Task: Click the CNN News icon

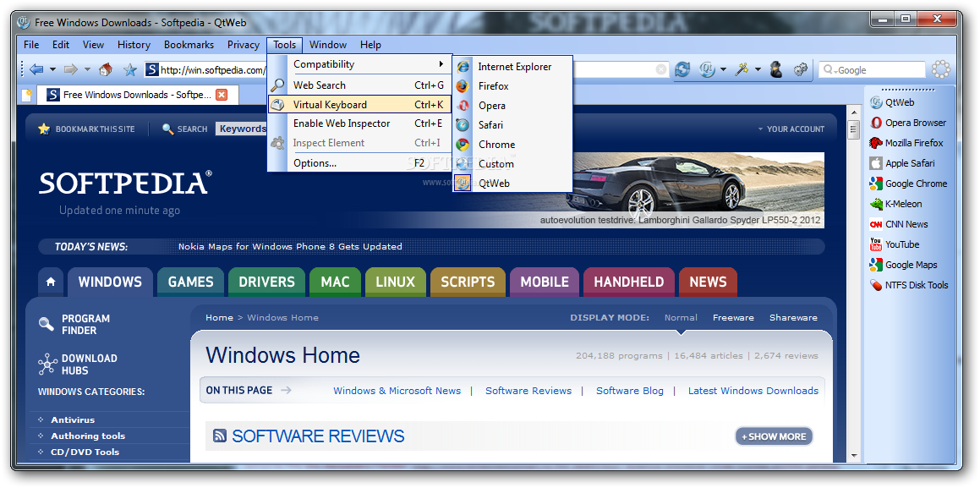Action: (x=876, y=224)
